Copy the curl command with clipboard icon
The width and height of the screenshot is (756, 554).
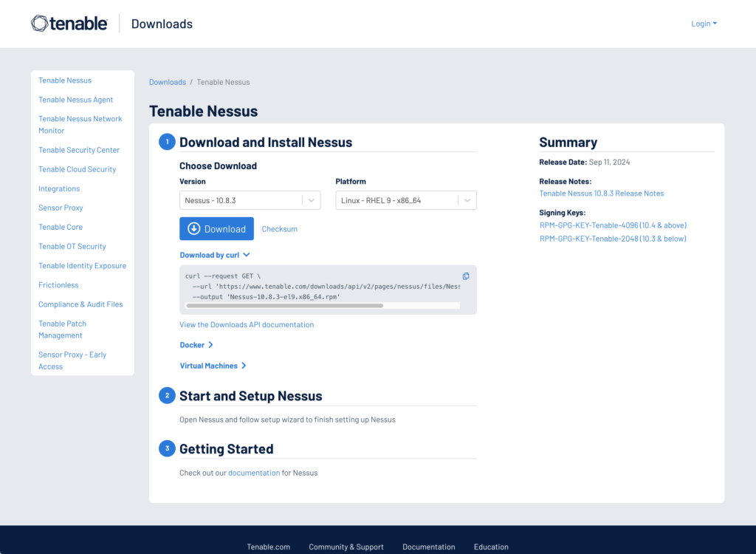(x=466, y=276)
